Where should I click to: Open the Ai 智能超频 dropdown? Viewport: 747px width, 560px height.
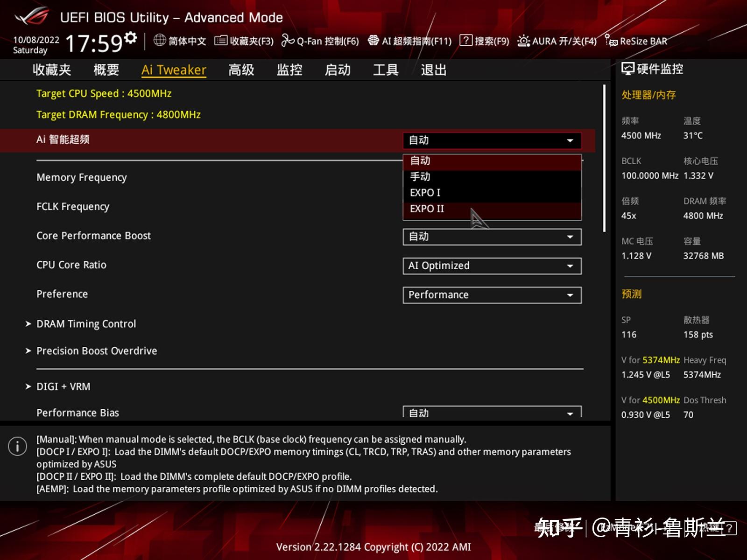492,140
